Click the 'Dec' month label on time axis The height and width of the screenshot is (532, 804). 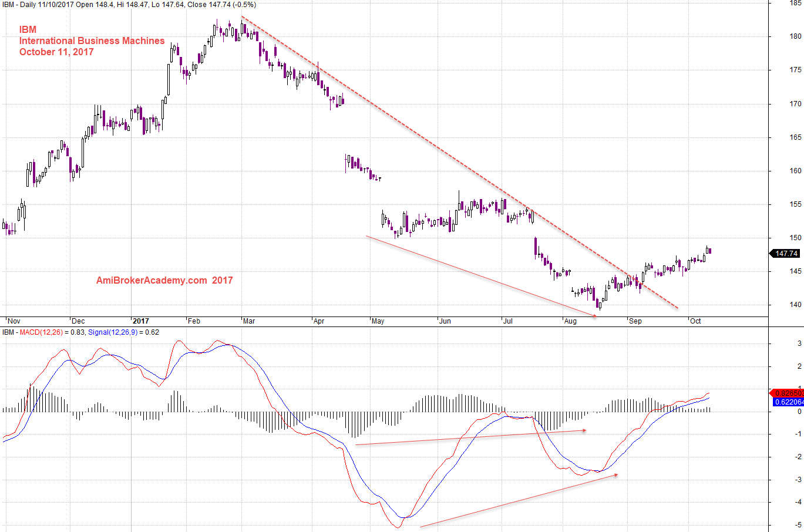coord(78,321)
